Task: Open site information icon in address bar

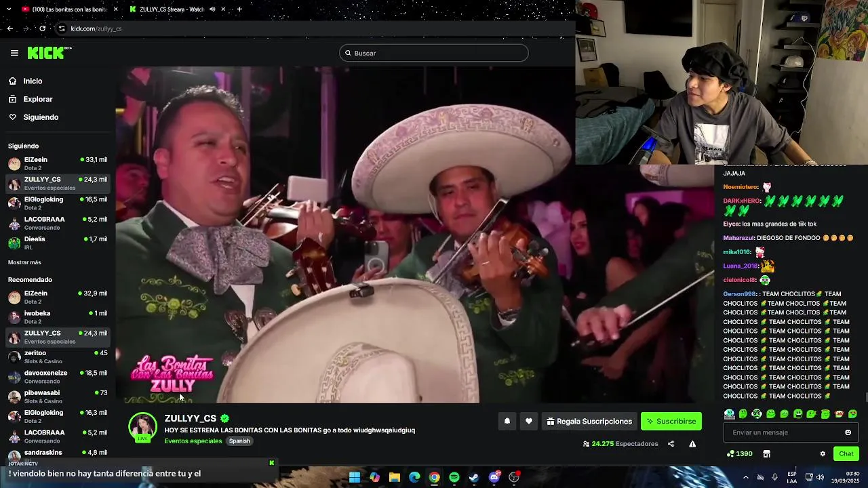Action: 62,28
